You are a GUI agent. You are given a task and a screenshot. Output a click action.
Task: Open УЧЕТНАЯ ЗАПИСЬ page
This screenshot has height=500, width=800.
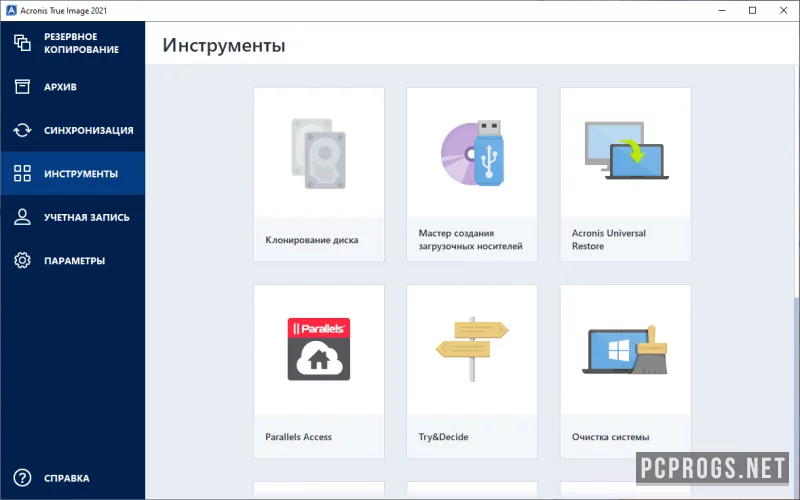click(x=87, y=217)
